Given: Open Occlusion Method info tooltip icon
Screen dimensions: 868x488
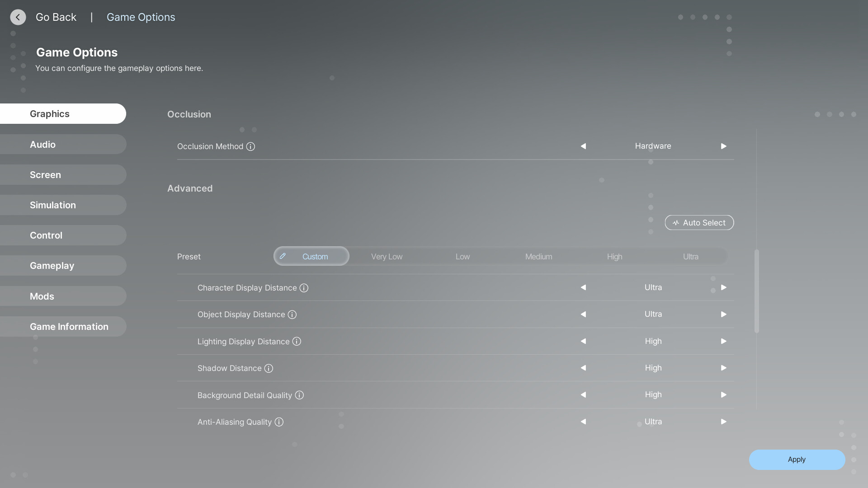Looking at the screenshot, I should [250, 146].
